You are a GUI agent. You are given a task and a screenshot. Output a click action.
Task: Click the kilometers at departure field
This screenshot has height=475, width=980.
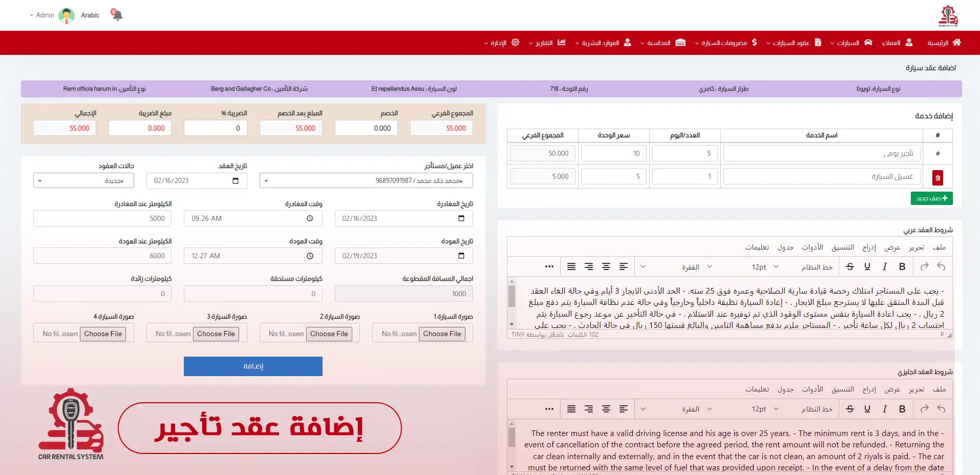pyautogui.click(x=102, y=218)
